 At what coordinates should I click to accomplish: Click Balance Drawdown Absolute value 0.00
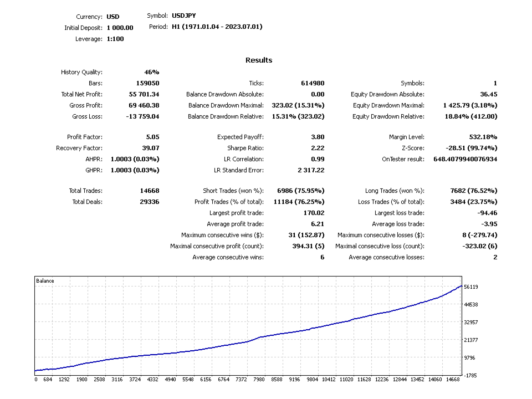tap(318, 94)
